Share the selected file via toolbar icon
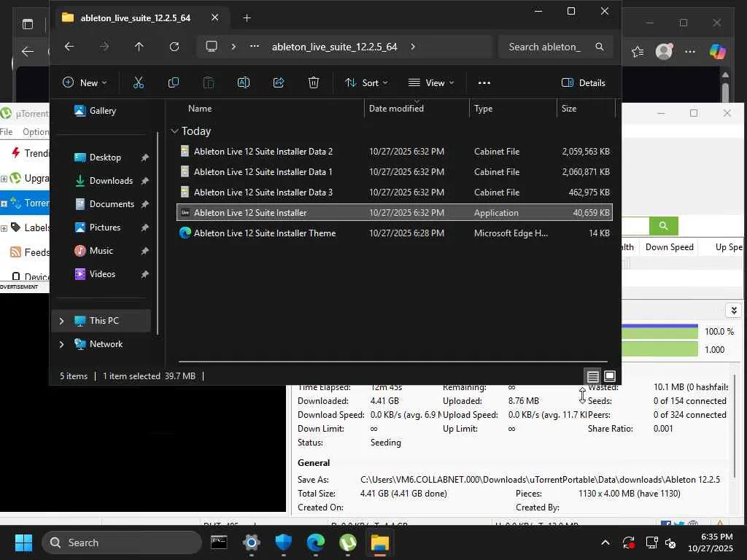 (279, 83)
